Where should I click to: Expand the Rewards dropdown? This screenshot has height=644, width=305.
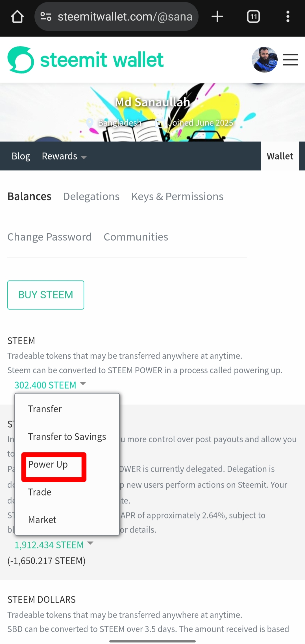tap(64, 156)
